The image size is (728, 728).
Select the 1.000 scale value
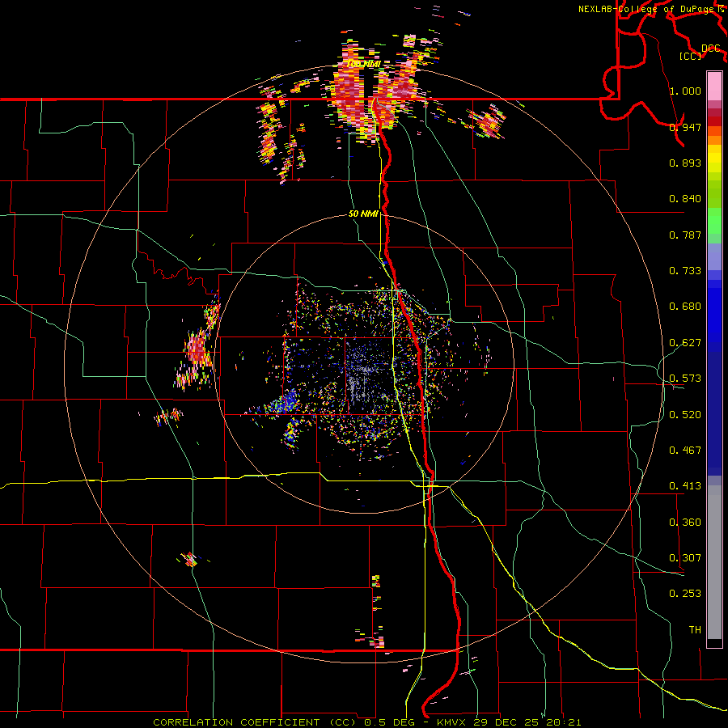pyautogui.click(x=685, y=91)
